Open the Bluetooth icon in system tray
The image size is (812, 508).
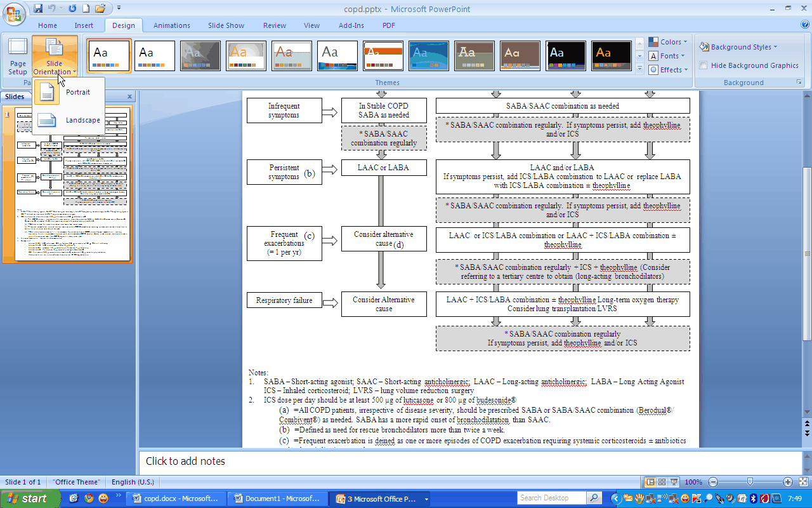(x=754, y=498)
